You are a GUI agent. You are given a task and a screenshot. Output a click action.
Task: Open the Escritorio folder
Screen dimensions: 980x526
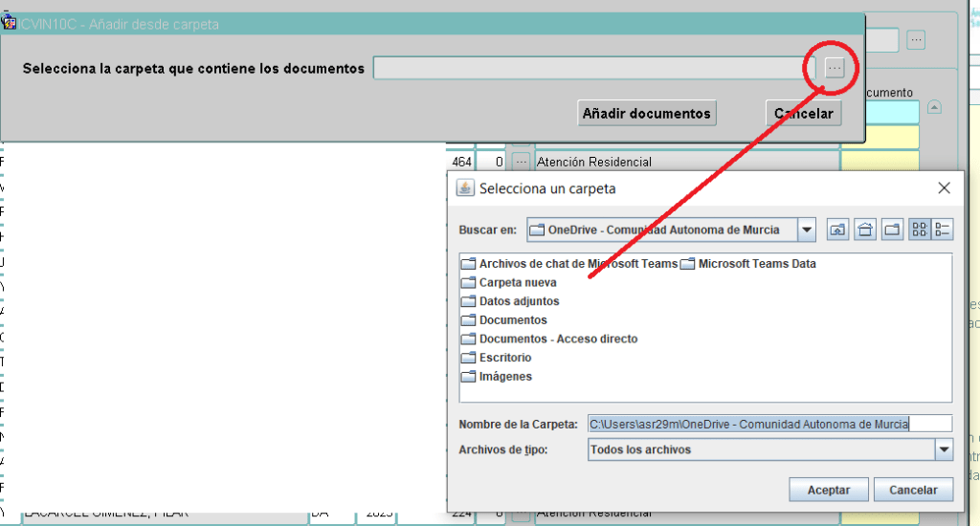(x=505, y=358)
